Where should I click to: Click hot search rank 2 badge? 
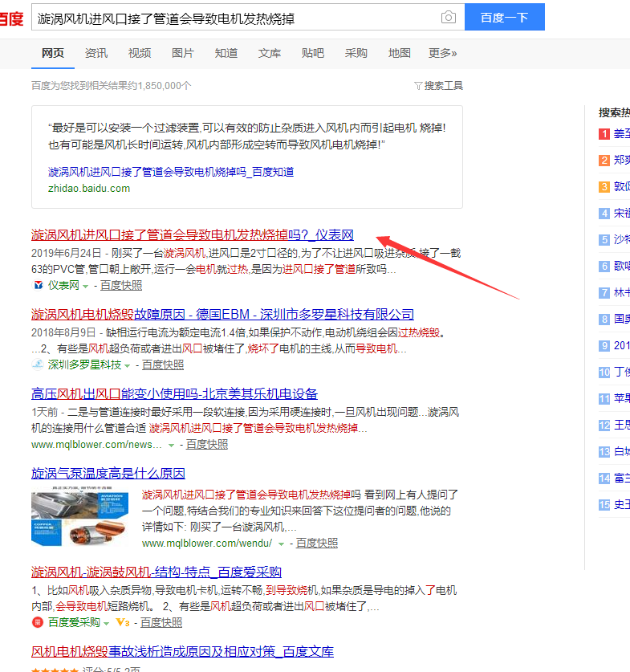(x=604, y=161)
